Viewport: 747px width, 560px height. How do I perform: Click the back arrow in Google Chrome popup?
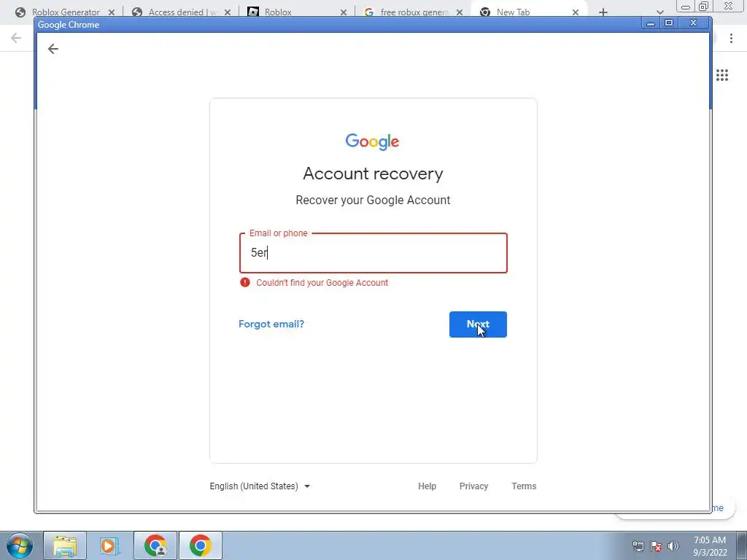(x=53, y=49)
